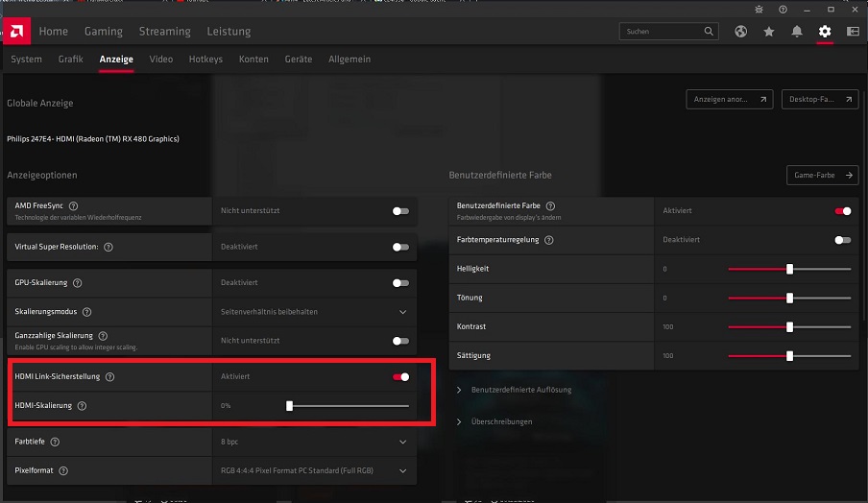Screen dimensions: 868x503
Task: Click the AMD logo icon
Action: [x=16, y=31]
